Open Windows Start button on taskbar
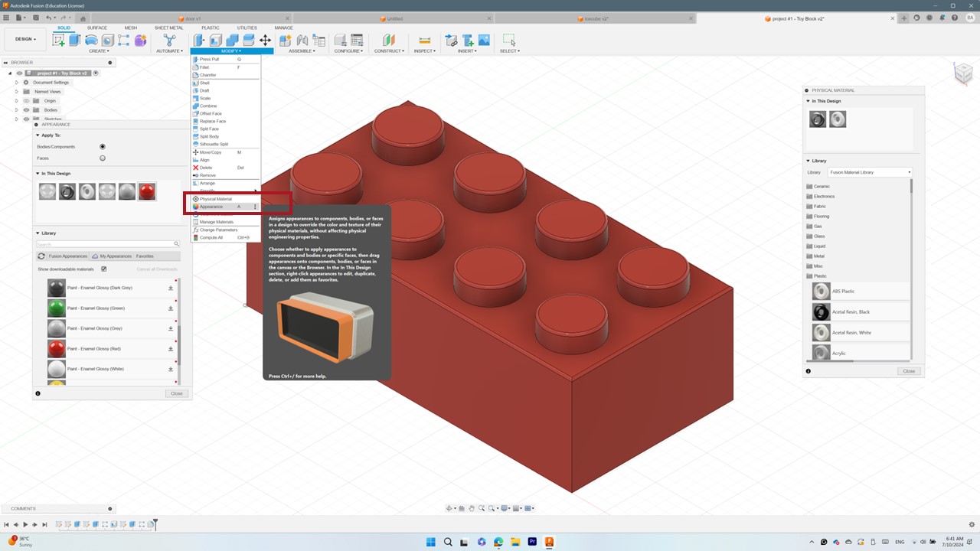Screen dimensions: 980x551 (x=431, y=542)
